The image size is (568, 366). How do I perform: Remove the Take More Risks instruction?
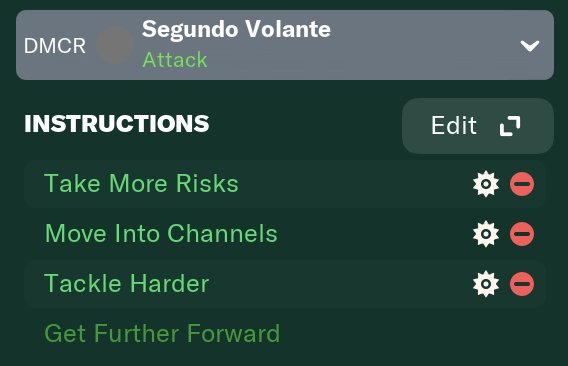[x=522, y=184]
